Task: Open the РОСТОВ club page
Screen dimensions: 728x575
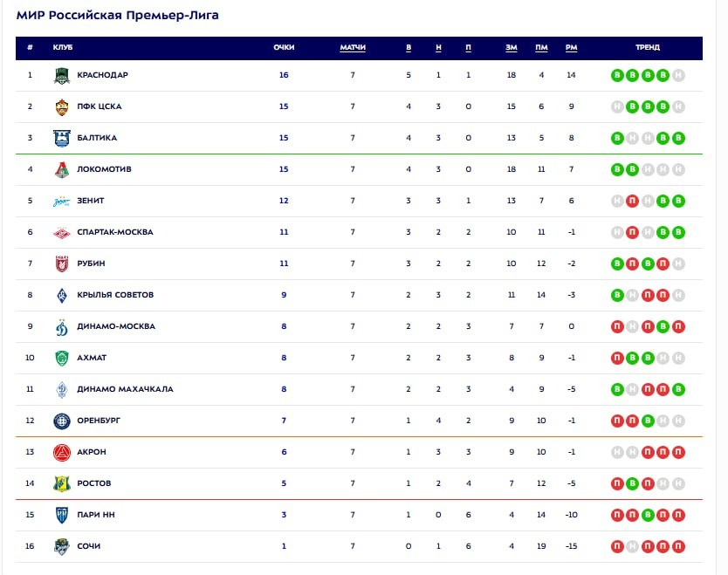Action: click(93, 483)
